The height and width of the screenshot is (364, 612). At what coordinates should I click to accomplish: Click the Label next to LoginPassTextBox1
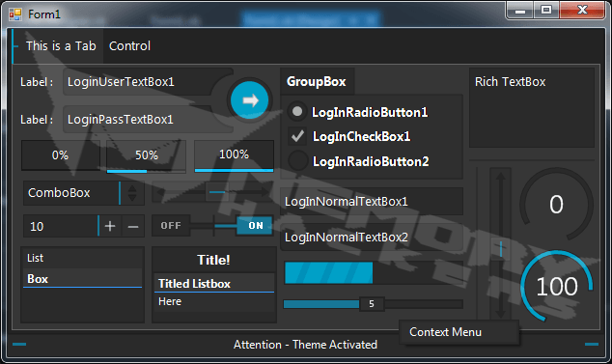pos(37,120)
